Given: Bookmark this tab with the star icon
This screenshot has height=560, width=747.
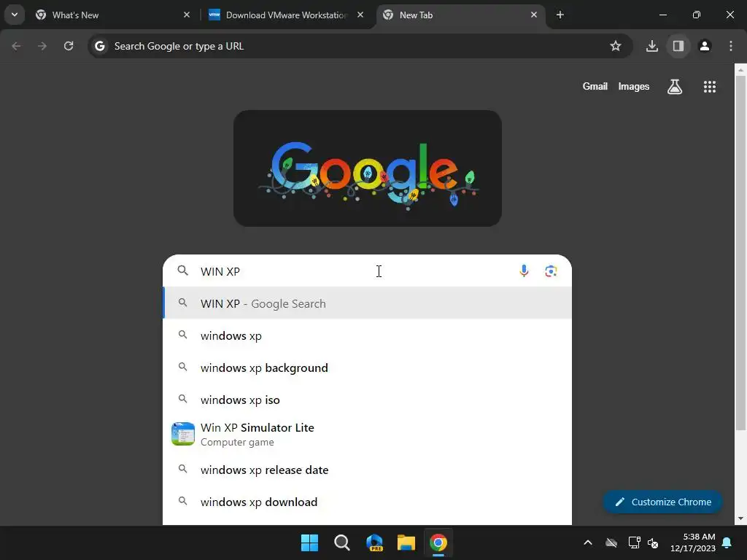Looking at the screenshot, I should coord(616,46).
